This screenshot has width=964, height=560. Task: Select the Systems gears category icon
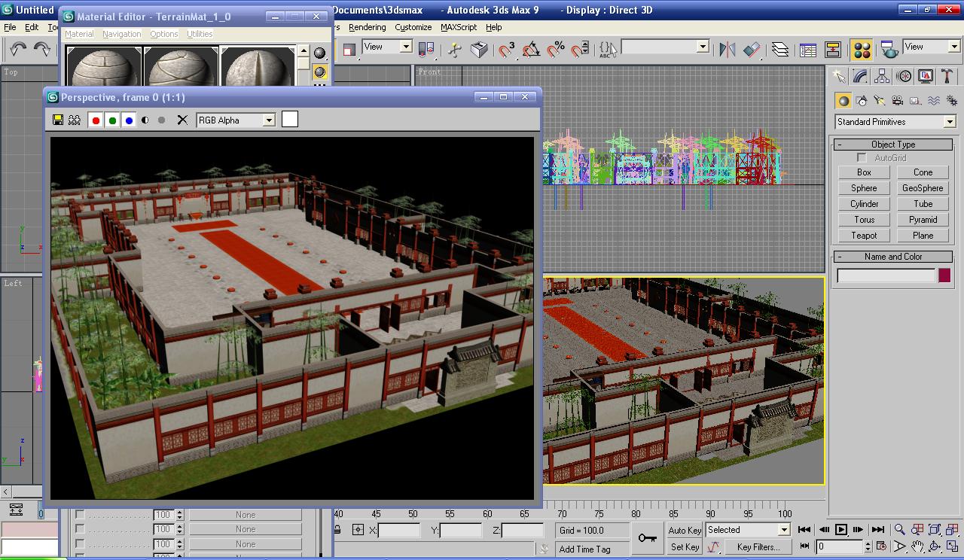point(952,101)
